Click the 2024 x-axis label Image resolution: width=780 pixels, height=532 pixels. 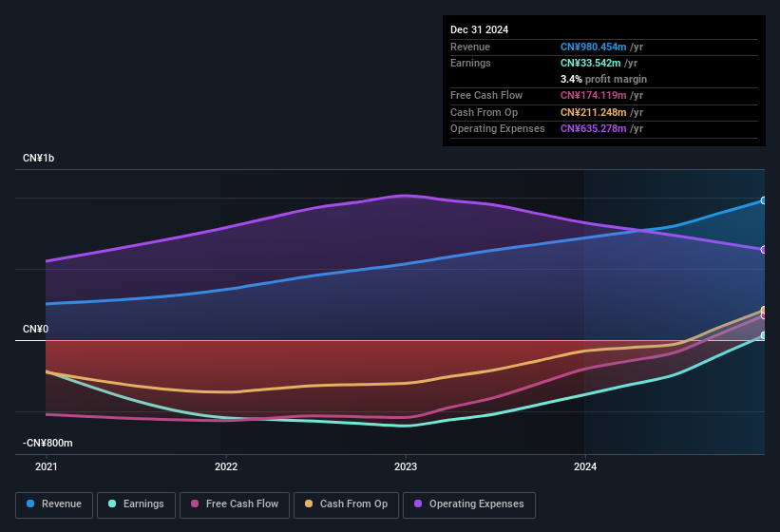tap(585, 466)
